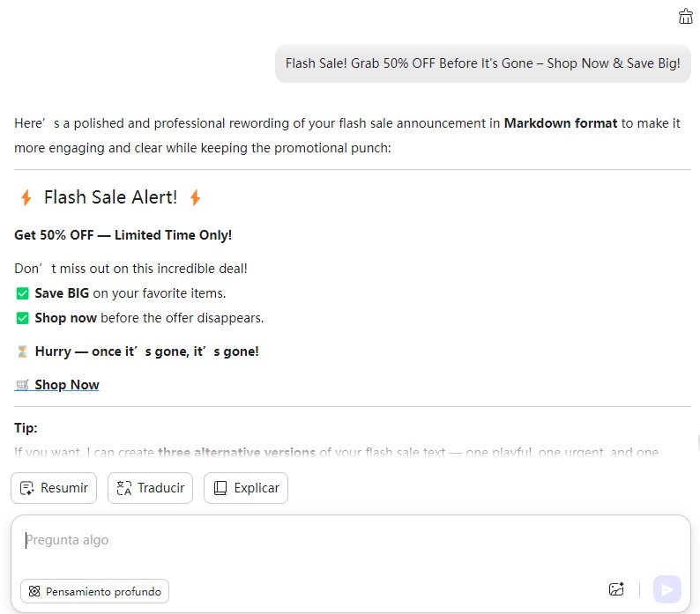Click the user's Flash Sale message bubble

[x=482, y=63]
